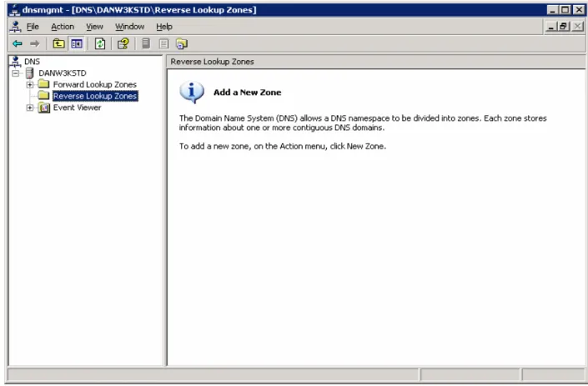Click the DNS root icon in tree
The image size is (588, 386).
[15, 62]
